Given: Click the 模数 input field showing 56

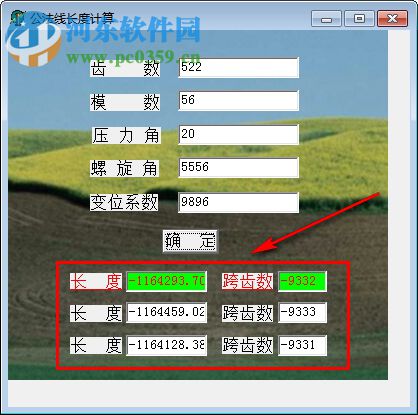Looking at the screenshot, I should pos(238,100).
